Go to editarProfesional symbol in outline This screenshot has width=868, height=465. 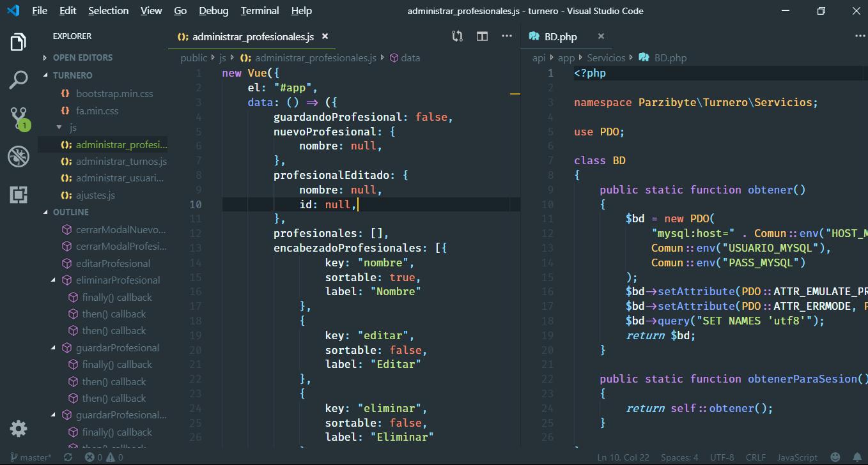pyautogui.click(x=113, y=263)
